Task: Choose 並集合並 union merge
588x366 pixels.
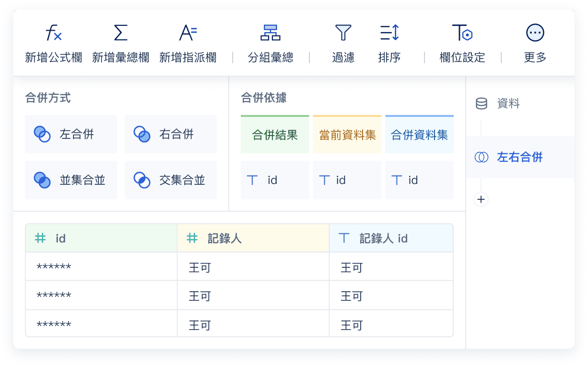Action: click(x=71, y=180)
